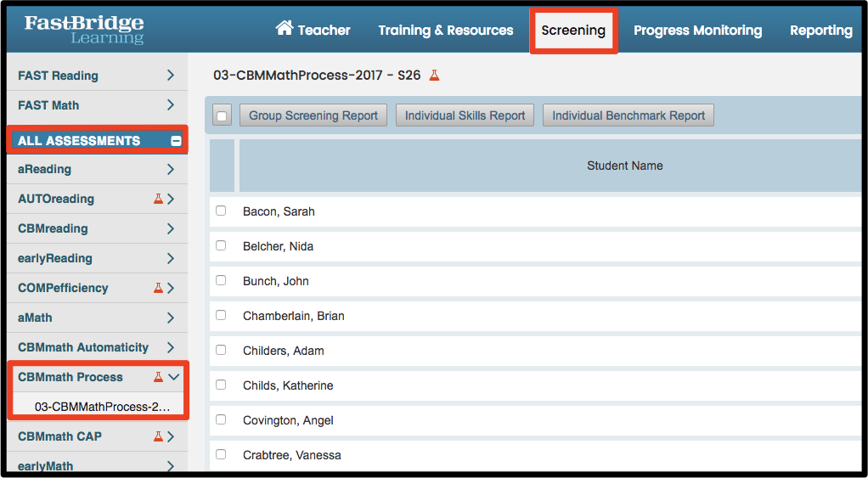
Task: Click the earlyReading sidebar label
Action: (55, 258)
